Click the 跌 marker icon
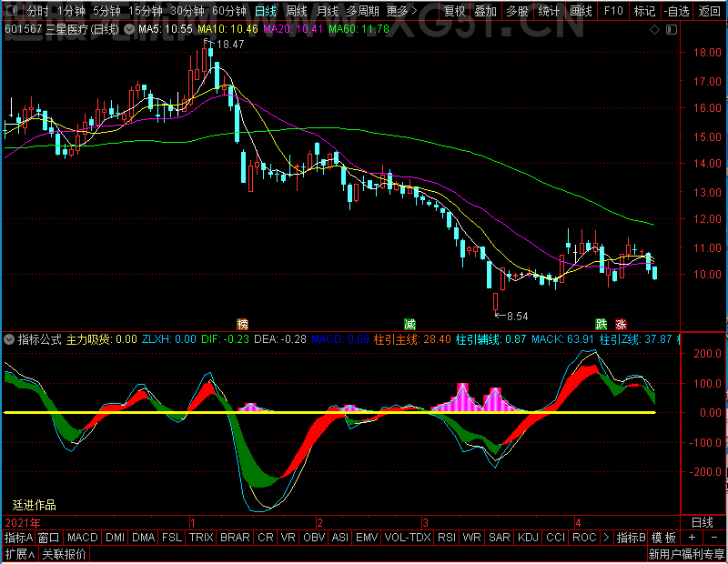Viewport: 728px width, 564px height. 602,324
